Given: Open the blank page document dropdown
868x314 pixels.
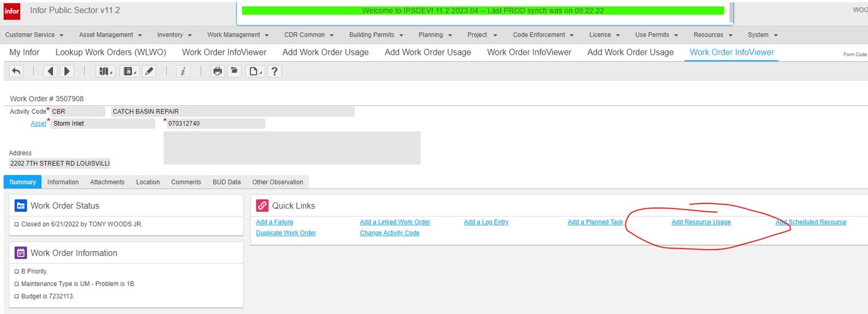Looking at the screenshot, I should 255,71.
